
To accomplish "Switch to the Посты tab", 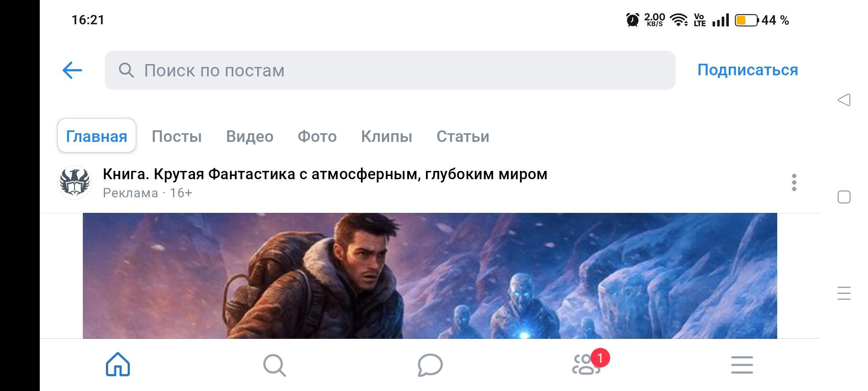I will (176, 136).
